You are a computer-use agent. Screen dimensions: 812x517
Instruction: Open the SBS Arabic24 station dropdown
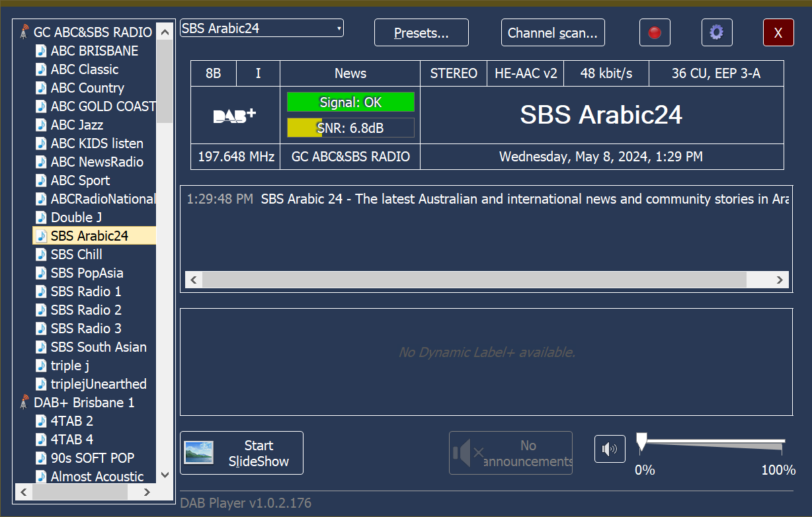(x=262, y=28)
